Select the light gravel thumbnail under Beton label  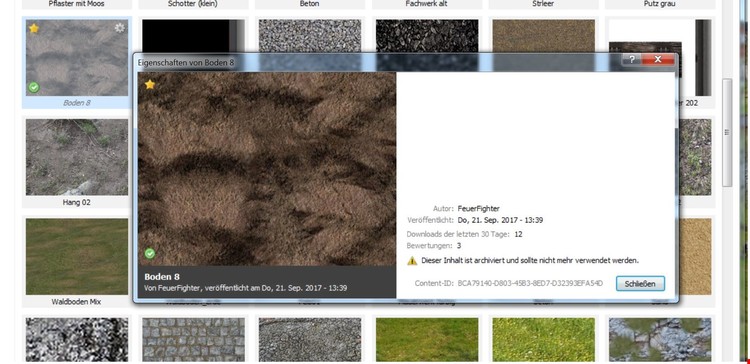tap(310, 36)
